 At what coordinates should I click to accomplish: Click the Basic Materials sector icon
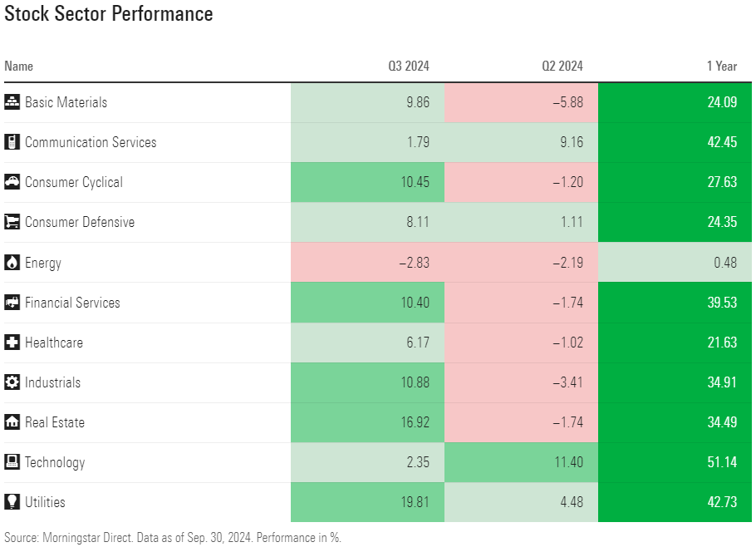point(12,102)
